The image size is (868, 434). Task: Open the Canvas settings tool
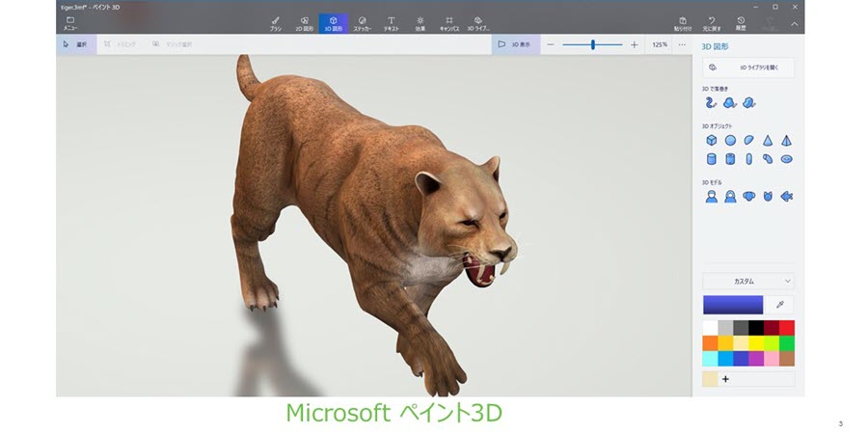(x=448, y=22)
